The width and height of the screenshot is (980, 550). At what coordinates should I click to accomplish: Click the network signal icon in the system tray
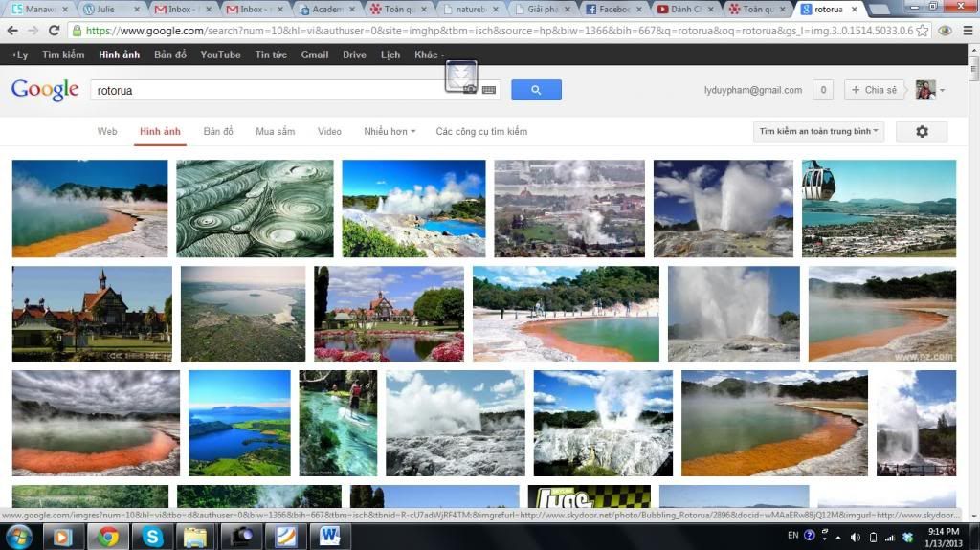pos(889,537)
